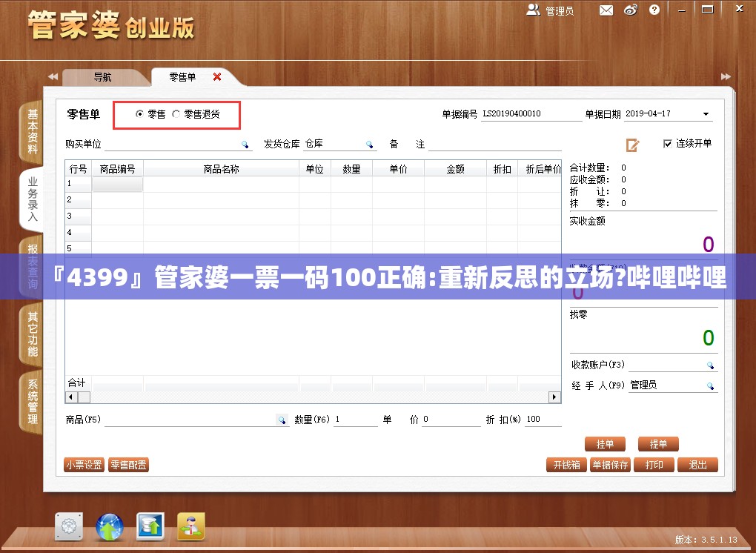756x553 pixels.
Task: Click the 退出 button
Action: 697,465
